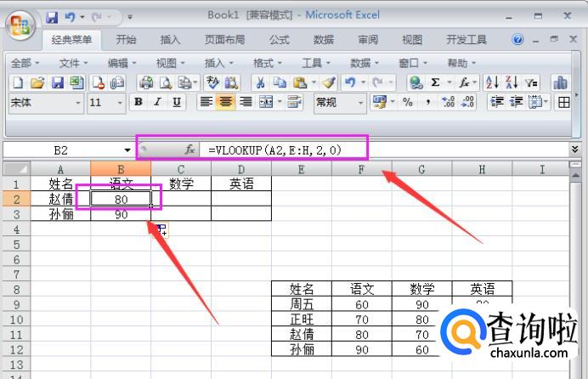Switch to the 页面布局 tab
This screenshot has height=379, width=588.
(224, 39)
